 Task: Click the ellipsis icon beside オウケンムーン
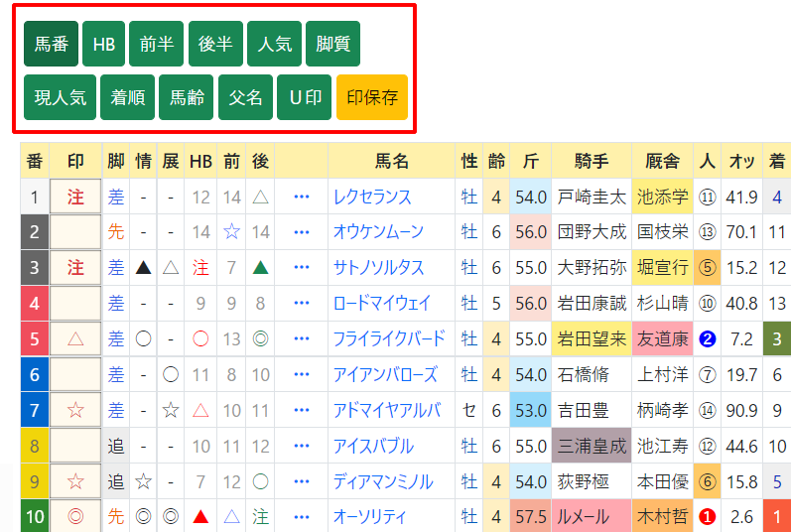pos(303,232)
